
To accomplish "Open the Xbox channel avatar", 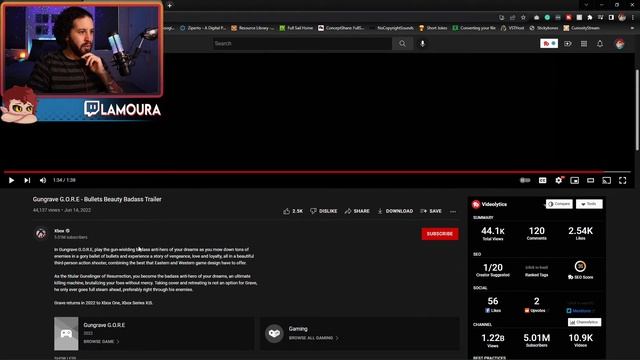I will (x=41, y=233).
